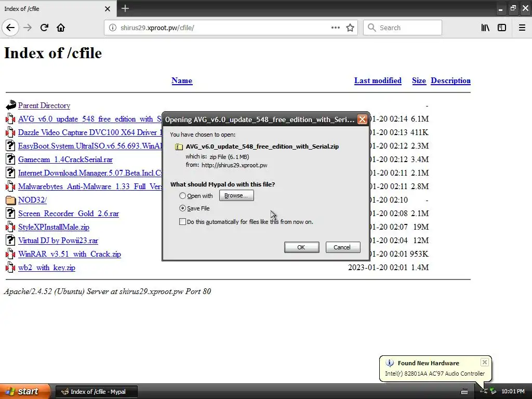The image size is (532, 399).
Task: Click the Browse... button
Action: (236, 195)
